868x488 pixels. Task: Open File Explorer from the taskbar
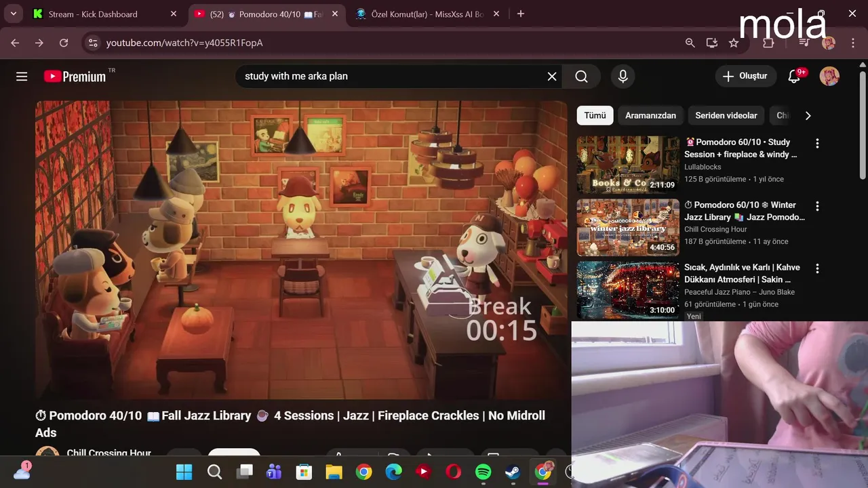pos(334,472)
